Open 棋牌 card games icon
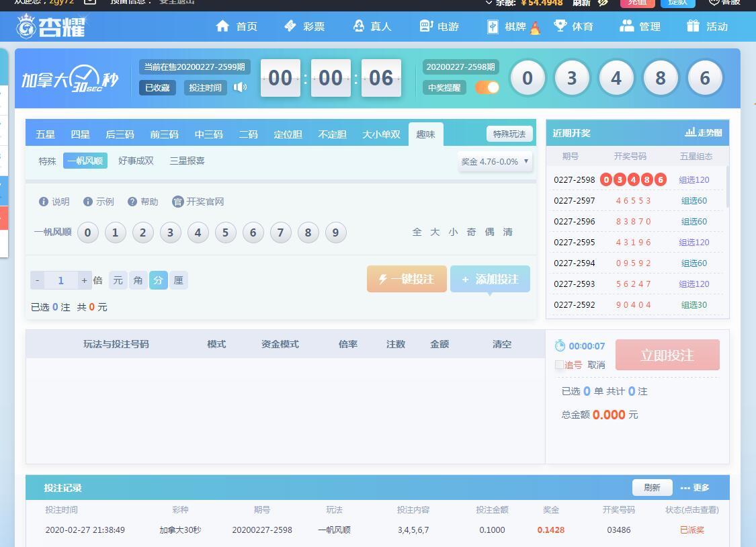756x547 pixels. [493, 26]
